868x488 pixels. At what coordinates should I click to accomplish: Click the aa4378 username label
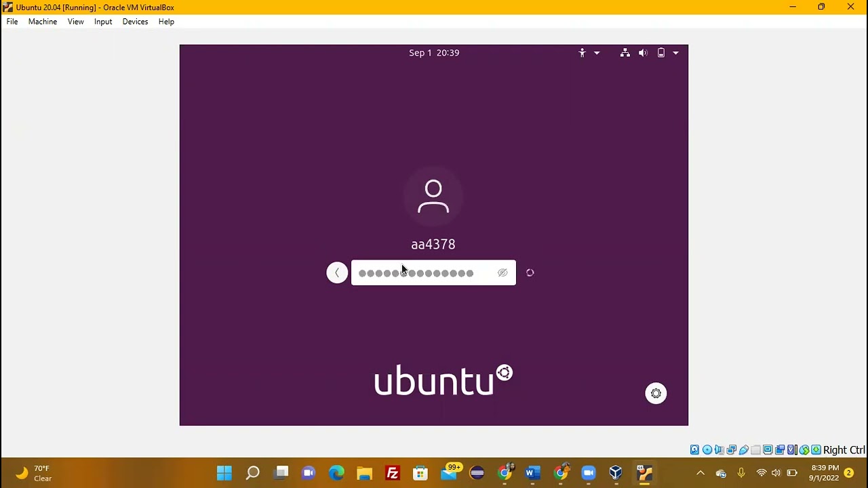[433, 244]
